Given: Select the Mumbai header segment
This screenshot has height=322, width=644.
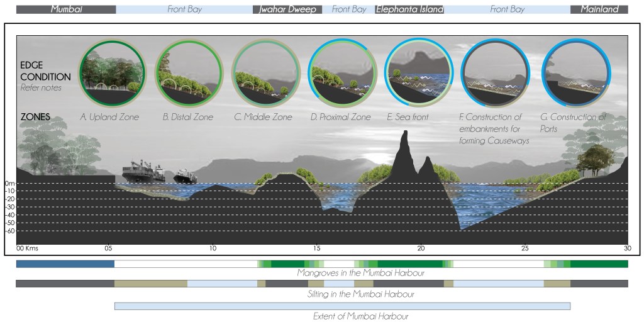Looking at the screenshot, I should [65, 9].
